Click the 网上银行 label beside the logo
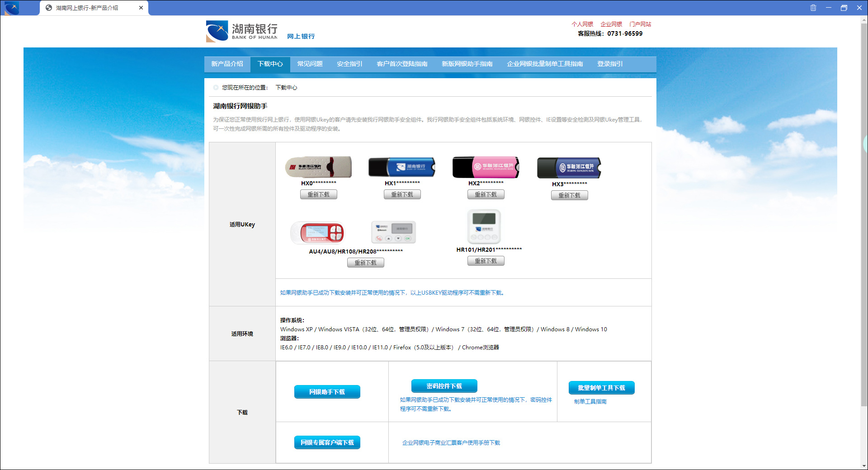 click(301, 37)
